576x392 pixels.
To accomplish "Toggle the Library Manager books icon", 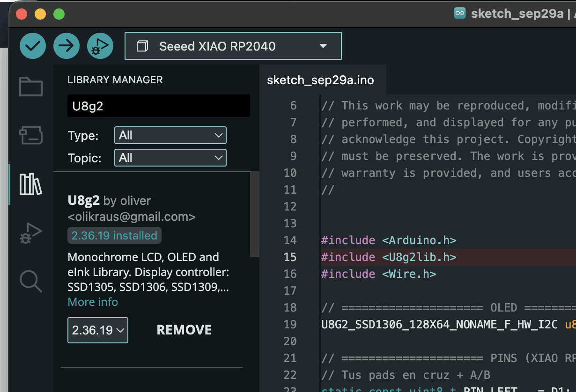I will click(x=31, y=184).
